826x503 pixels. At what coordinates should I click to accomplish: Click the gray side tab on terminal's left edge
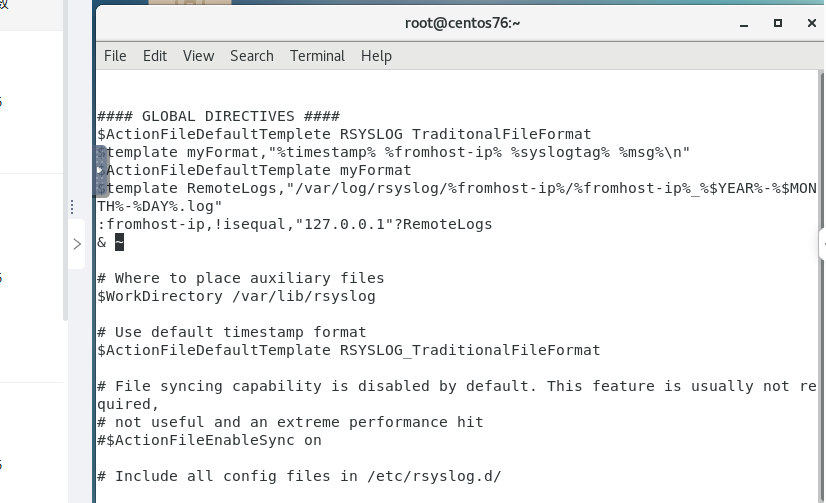100,170
